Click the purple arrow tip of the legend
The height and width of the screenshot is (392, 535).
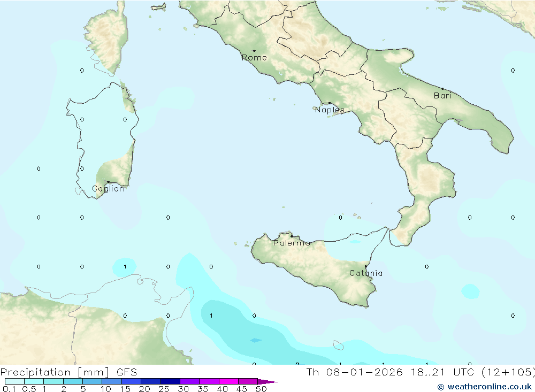(x=267, y=382)
